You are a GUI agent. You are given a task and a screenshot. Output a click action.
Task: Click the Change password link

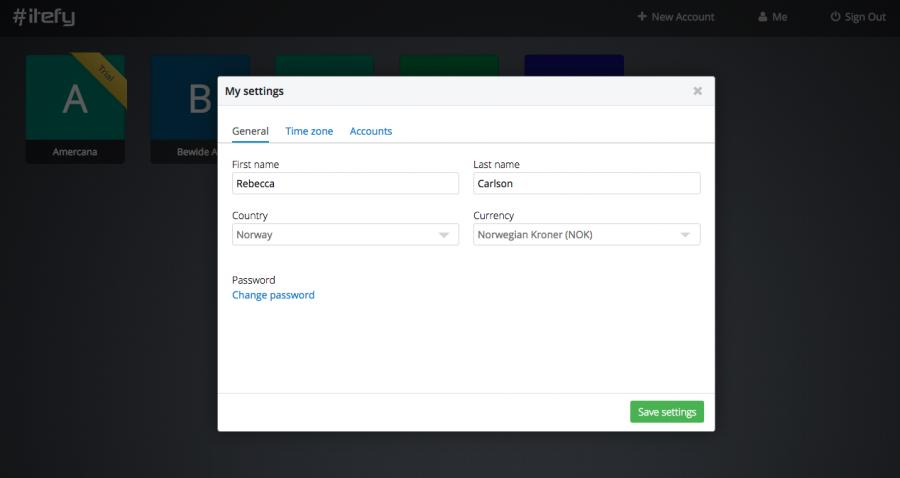[x=273, y=295]
